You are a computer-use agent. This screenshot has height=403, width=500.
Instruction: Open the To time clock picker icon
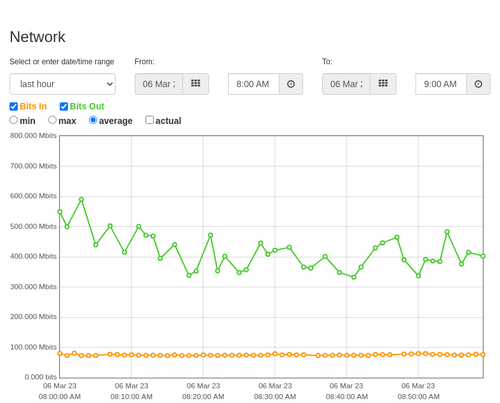pos(478,84)
